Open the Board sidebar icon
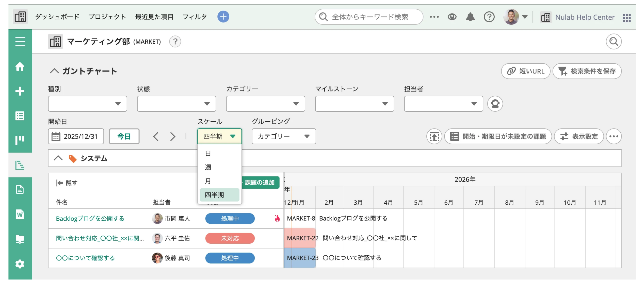This screenshot has height=283, width=644. coord(20,140)
